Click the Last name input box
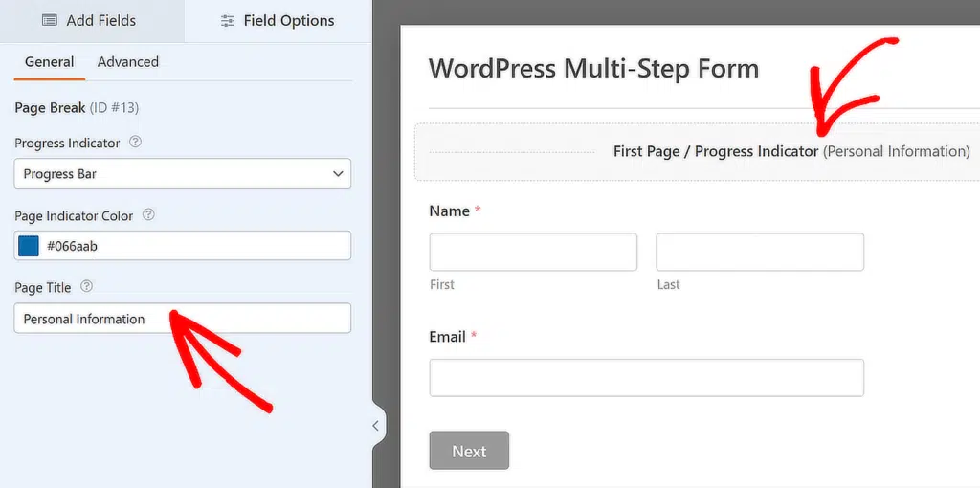This screenshot has height=488, width=980. pyautogui.click(x=760, y=253)
